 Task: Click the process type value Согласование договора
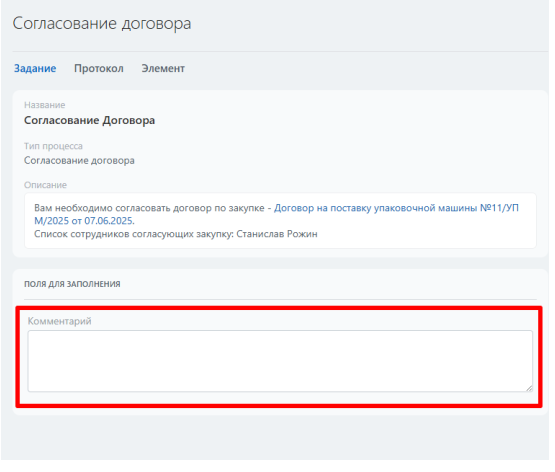(x=79, y=161)
